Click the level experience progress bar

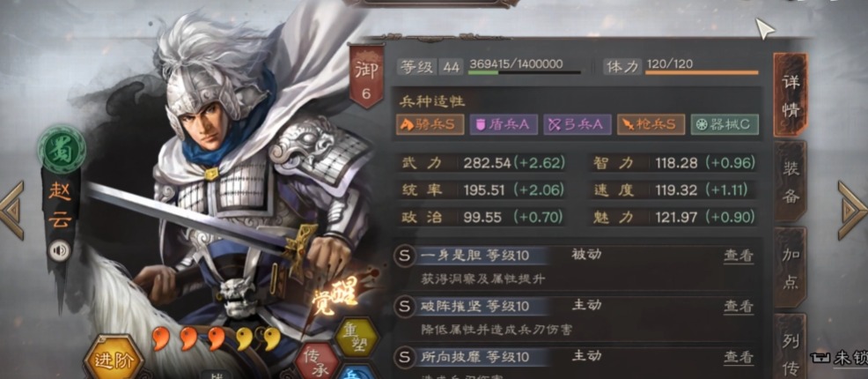[x=525, y=72]
